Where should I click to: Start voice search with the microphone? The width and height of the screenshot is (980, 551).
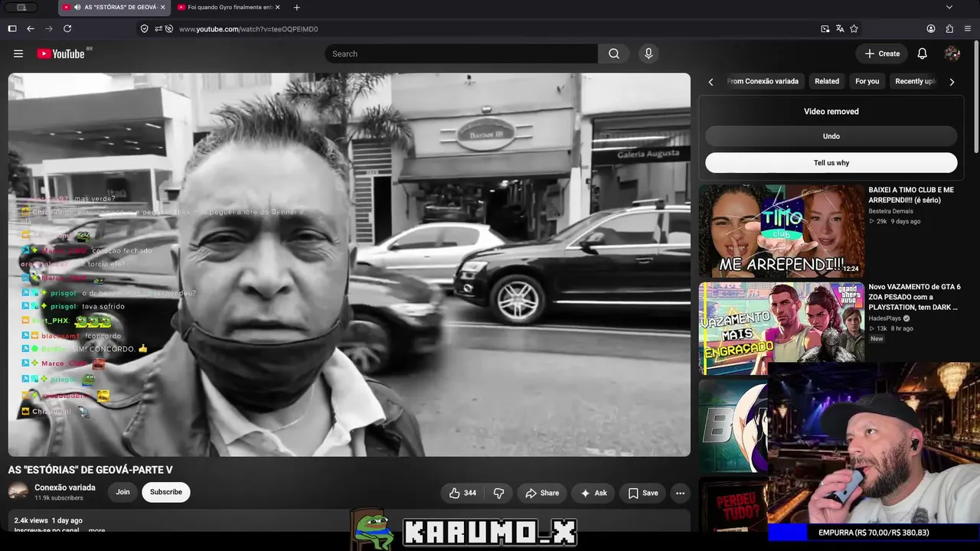648,54
